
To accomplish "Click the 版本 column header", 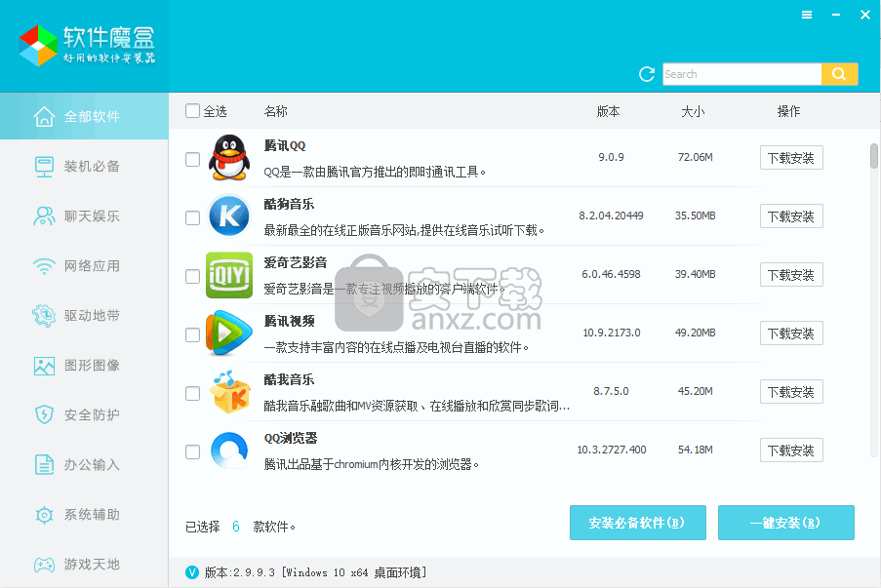I will click(608, 111).
